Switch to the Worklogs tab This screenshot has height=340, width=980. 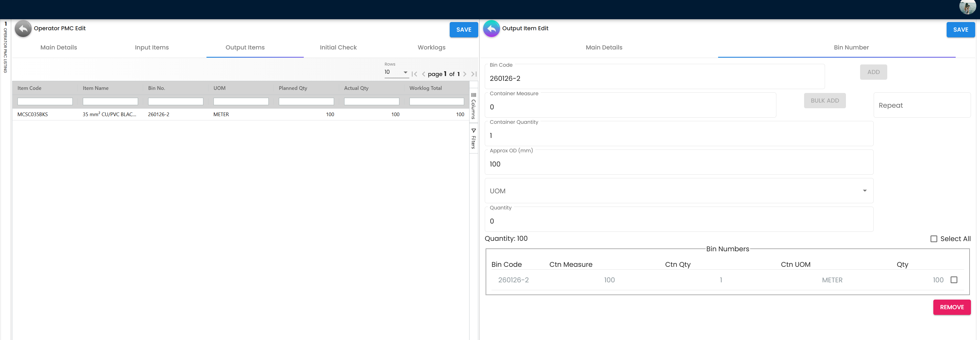pyautogui.click(x=431, y=47)
